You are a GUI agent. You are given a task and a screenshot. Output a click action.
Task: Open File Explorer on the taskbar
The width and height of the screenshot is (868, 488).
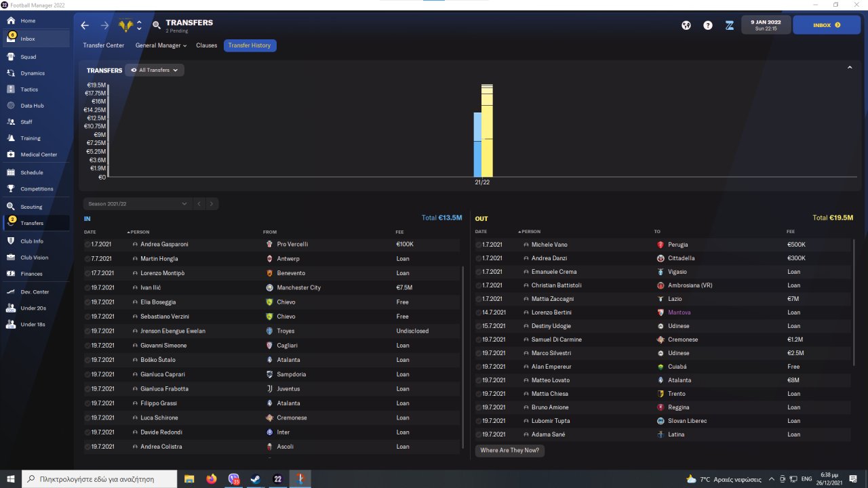[189, 479]
